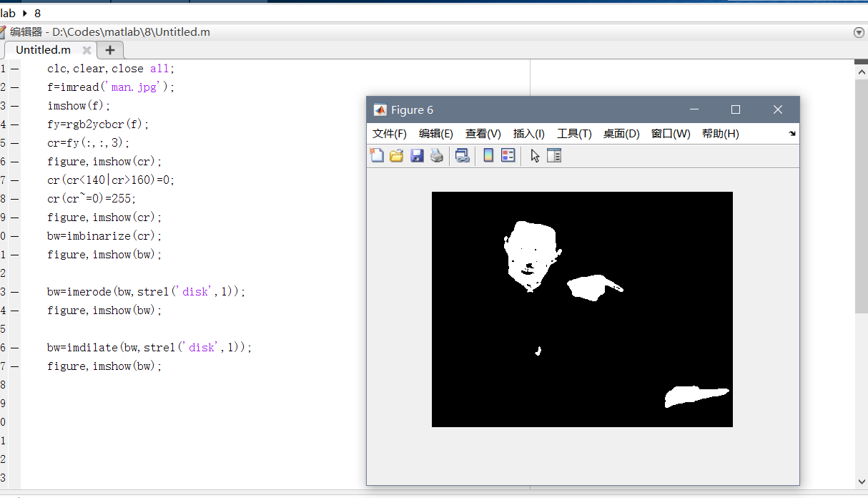Image resolution: width=868 pixels, height=498 pixels.
Task: Click code line clc,clear,close all;
Action: click(111, 69)
